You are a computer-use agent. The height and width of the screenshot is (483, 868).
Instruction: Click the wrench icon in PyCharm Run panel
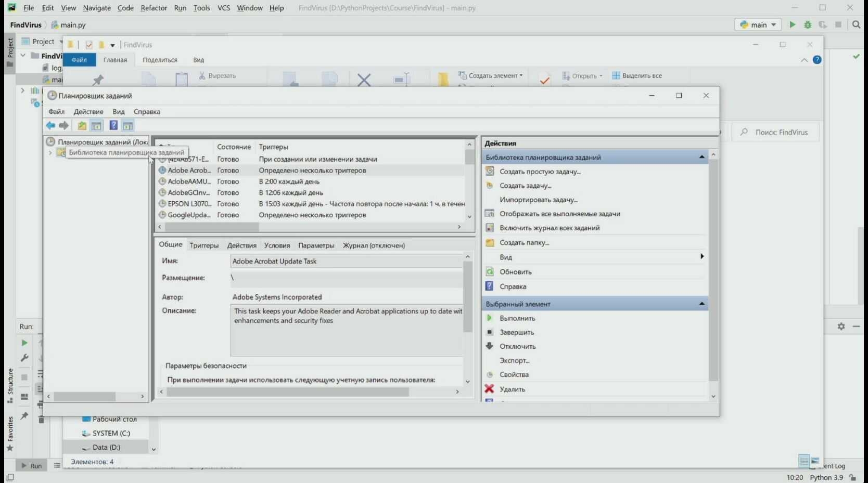24,358
